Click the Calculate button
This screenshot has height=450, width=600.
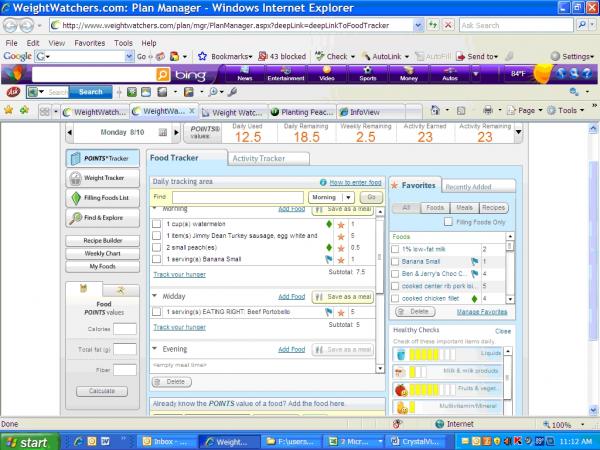point(102,391)
